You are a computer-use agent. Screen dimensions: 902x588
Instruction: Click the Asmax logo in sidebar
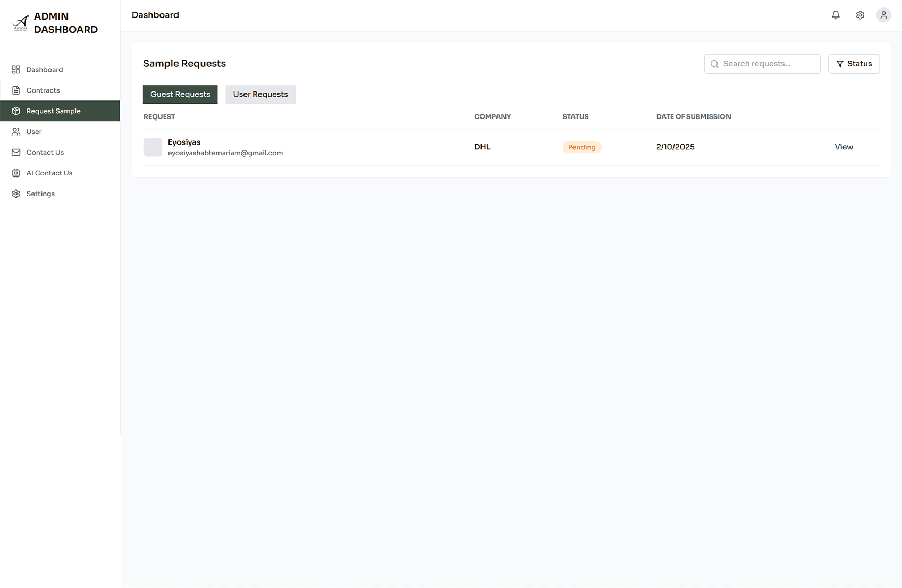pyautogui.click(x=21, y=23)
